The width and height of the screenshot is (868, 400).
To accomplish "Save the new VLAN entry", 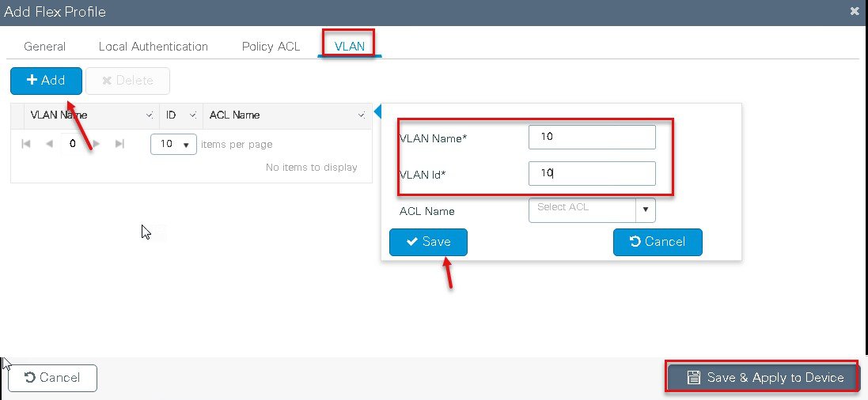I will coord(429,243).
